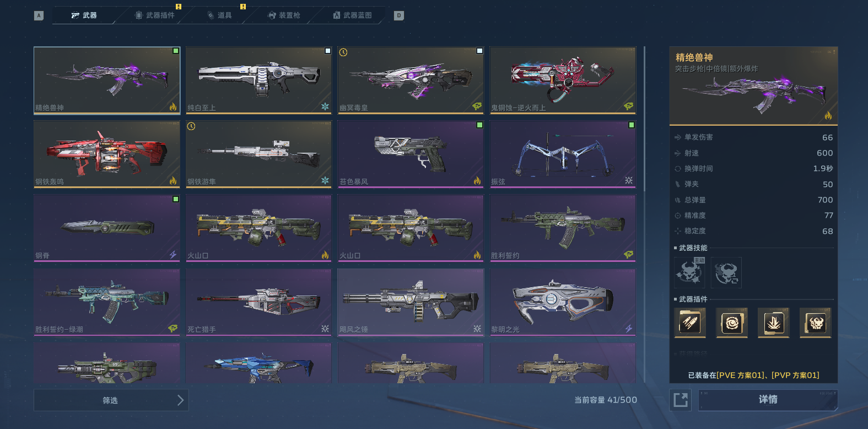The image size is (868, 429).
Task: Select the eye-shaped weapon plugin icon
Action: (x=732, y=323)
